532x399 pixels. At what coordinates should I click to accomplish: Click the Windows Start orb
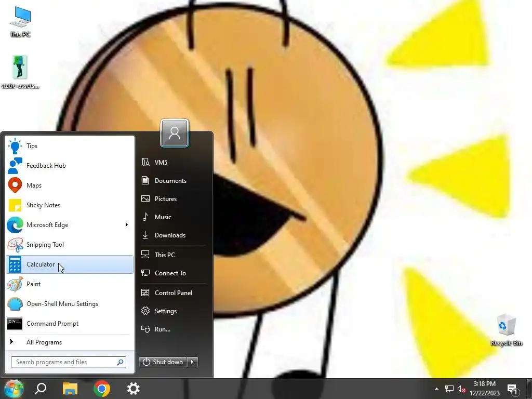[14, 389]
